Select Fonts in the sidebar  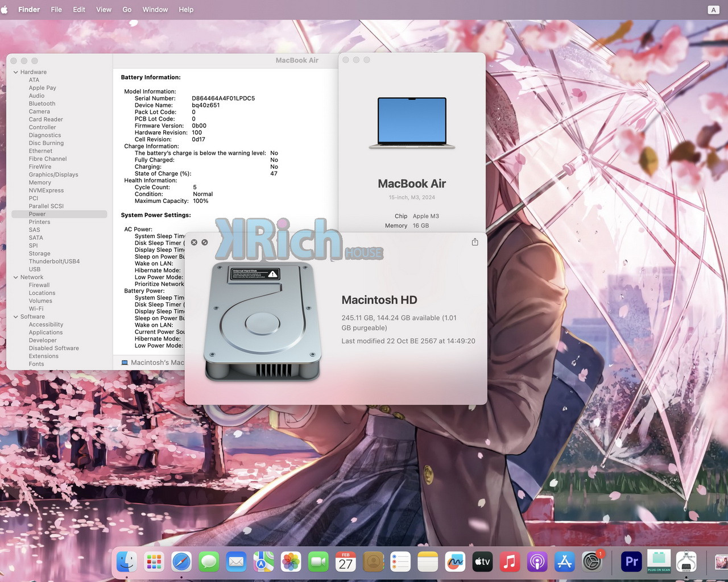pos(36,364)
